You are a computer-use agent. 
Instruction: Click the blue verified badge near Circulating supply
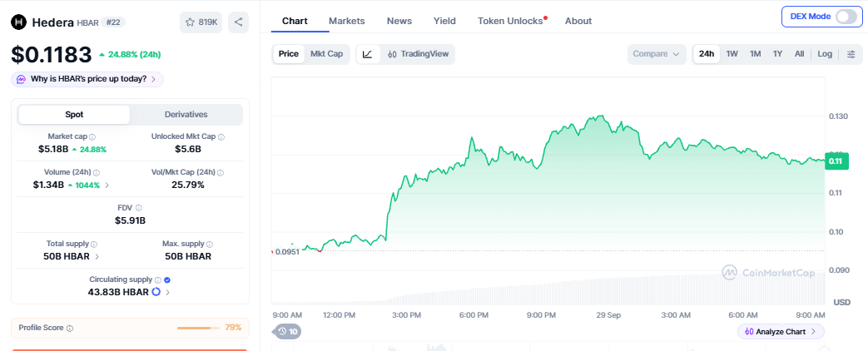point(167,280)
